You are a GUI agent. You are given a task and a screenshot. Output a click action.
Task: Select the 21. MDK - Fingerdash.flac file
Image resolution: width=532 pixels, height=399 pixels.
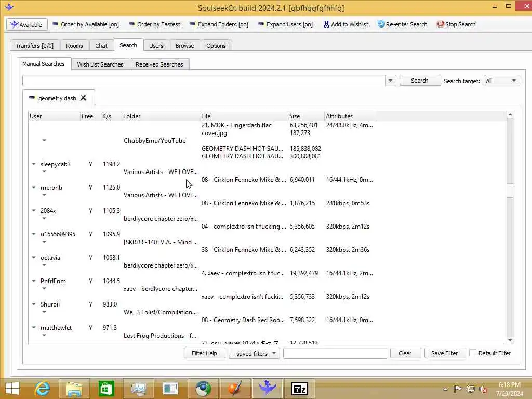coord(236,125)
